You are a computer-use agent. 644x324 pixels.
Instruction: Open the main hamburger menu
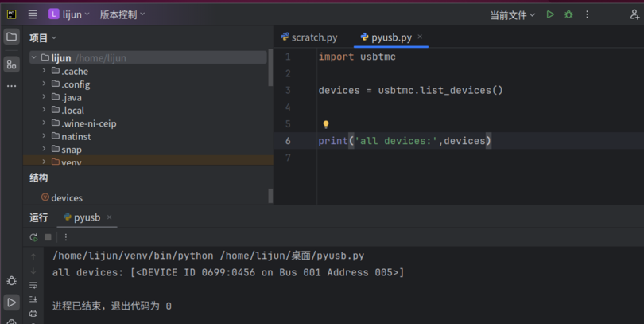pos(33,14)
